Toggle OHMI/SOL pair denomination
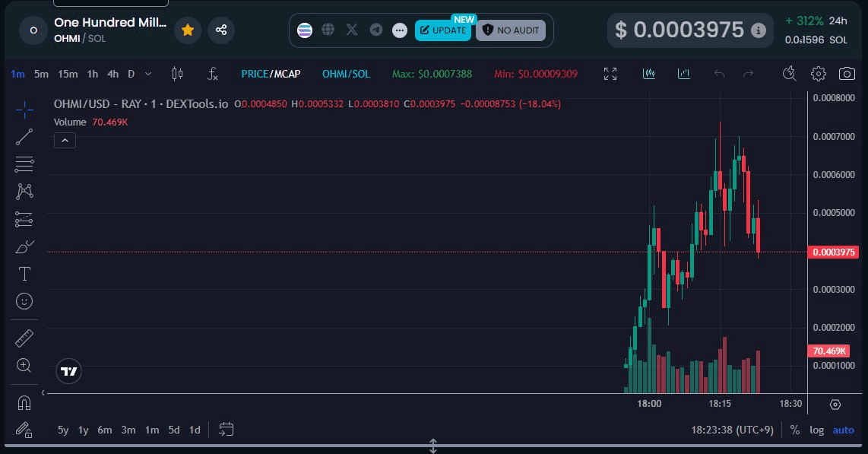 pyautogui.click(x=346, y=74)
